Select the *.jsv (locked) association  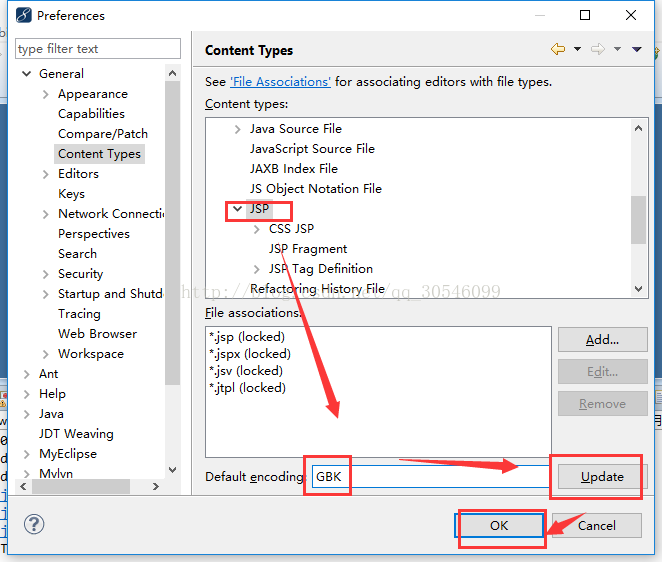click(x=246, y=371)
